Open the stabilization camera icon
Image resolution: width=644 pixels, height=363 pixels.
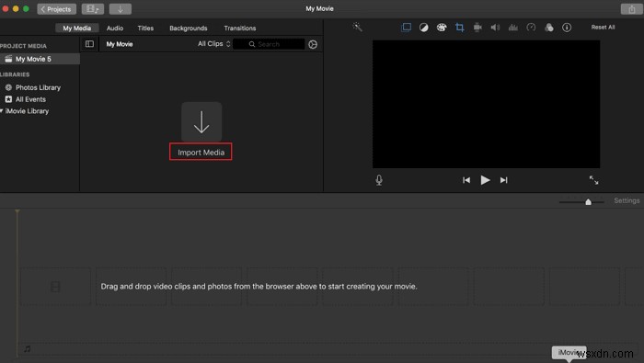477,28
